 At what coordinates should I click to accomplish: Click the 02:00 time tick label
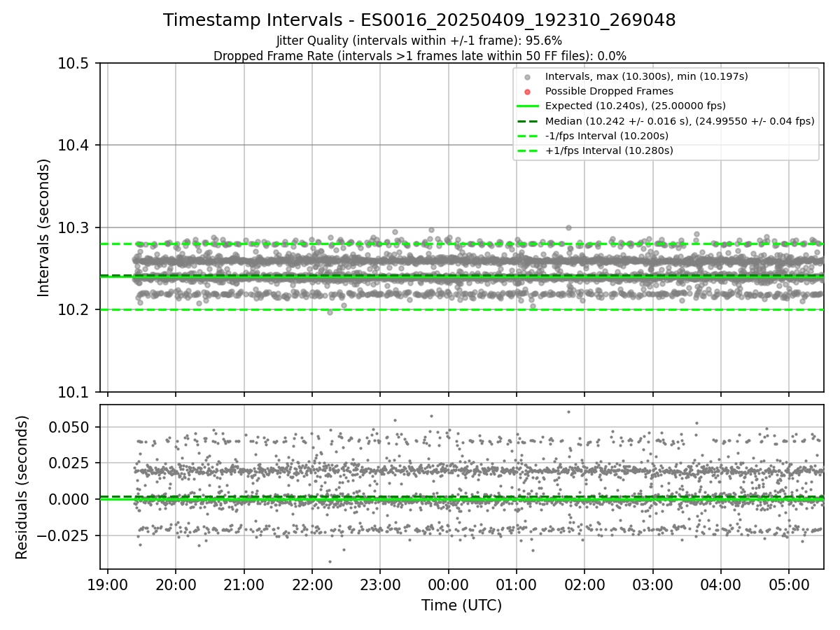(x=584, y=584)
